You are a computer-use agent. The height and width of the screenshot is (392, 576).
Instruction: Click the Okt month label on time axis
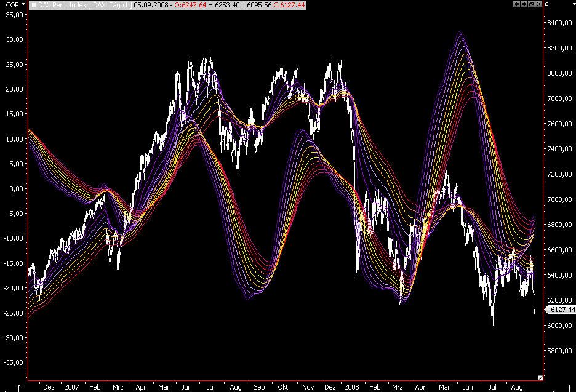tap(283, 387)
